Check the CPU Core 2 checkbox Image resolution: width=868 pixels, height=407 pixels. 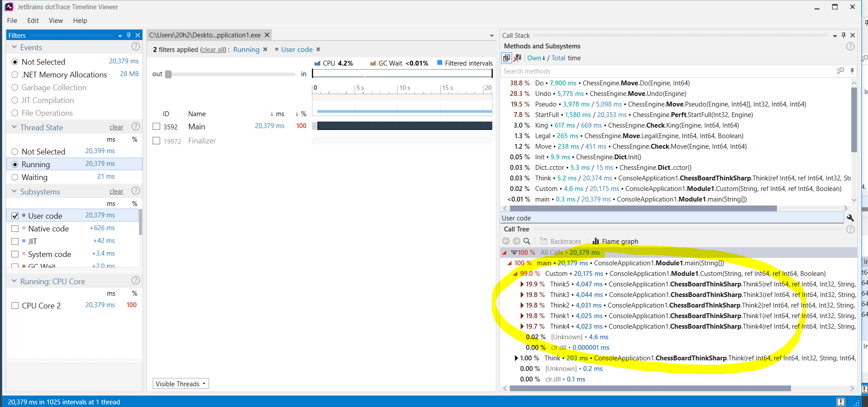click(x=15, y=306)
